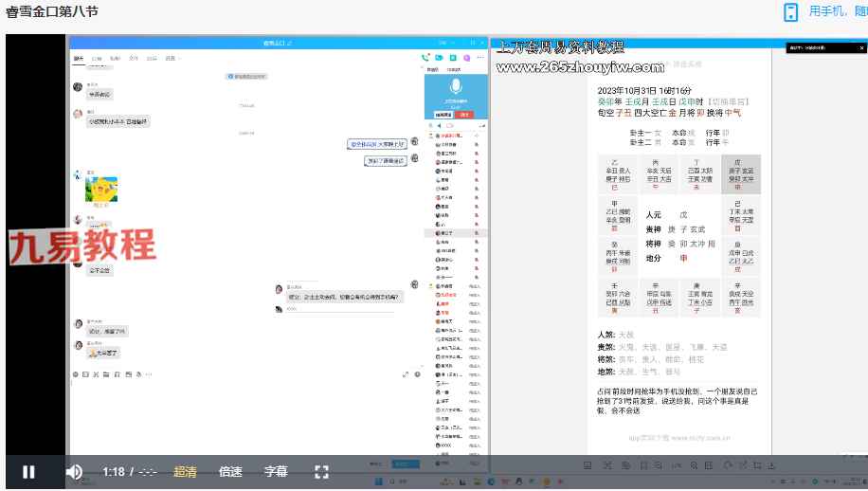Click the phone icon beside 用手机

790,11
